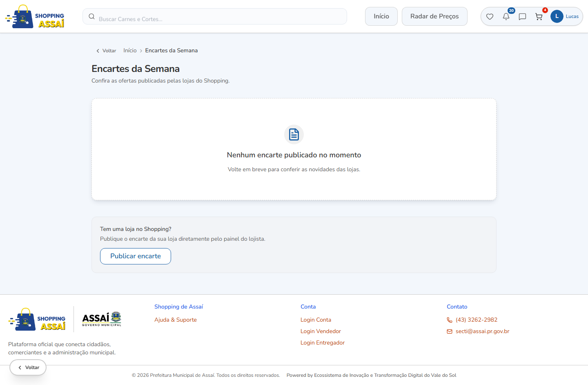Image resolution: width=588 pixels, height=385 pixels.
Task: Click the Shopping Assaí logo in header
Action: [x=35, y=16]
